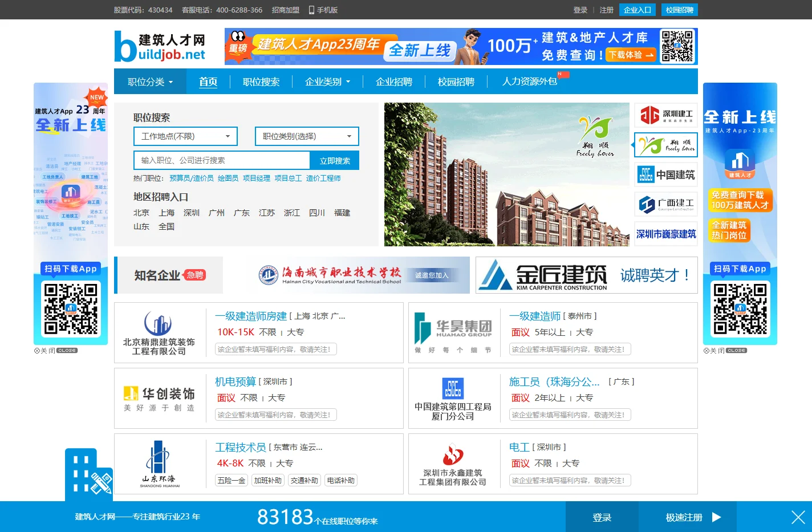812x532 pixels.
Task: Click the hot job 造价工程师 link
Action: click(x=323, y=178)
